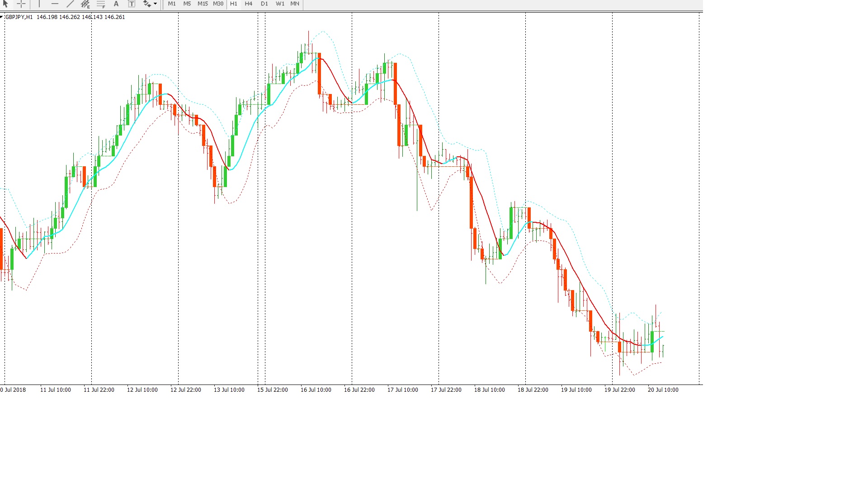This screenshot has height=488, width=868.
Task: Click the 17 Jul 10:00 time axis label
Action: (x=402, y=389)
